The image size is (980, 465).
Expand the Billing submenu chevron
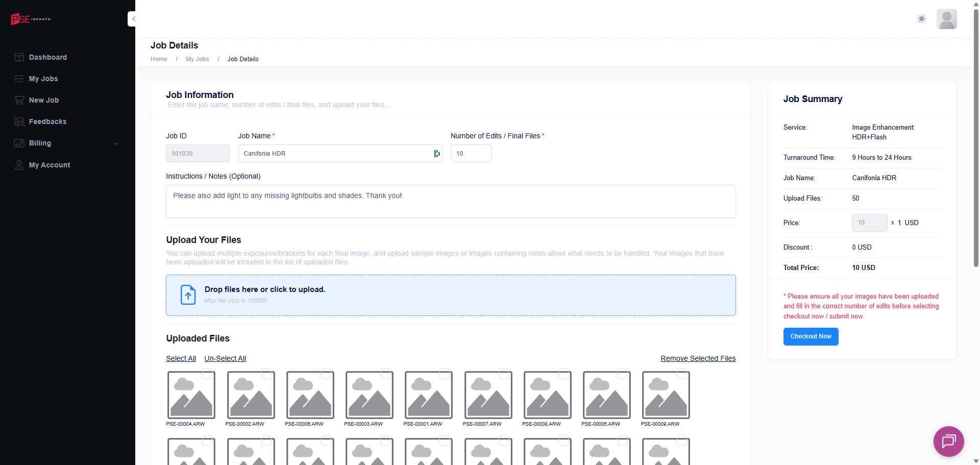(x=116, y=143)
